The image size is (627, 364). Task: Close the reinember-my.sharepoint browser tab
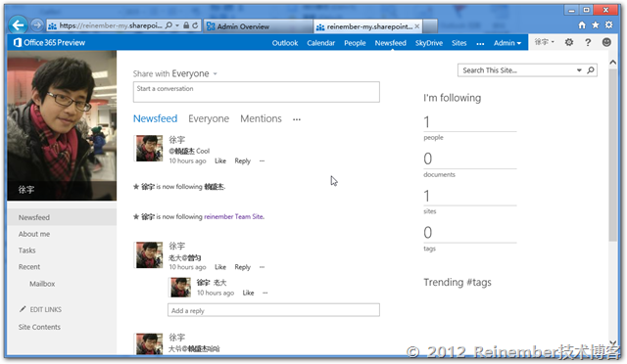(417, 26)
